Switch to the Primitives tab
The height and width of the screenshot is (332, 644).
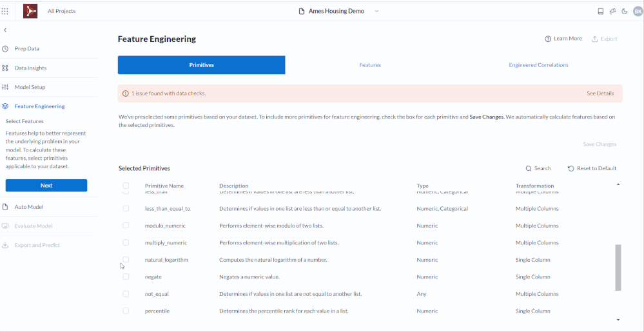pos(201,65)
